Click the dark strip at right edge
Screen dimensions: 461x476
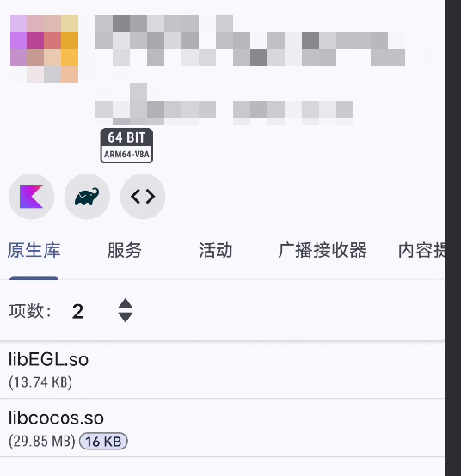(x=452, y=238)
